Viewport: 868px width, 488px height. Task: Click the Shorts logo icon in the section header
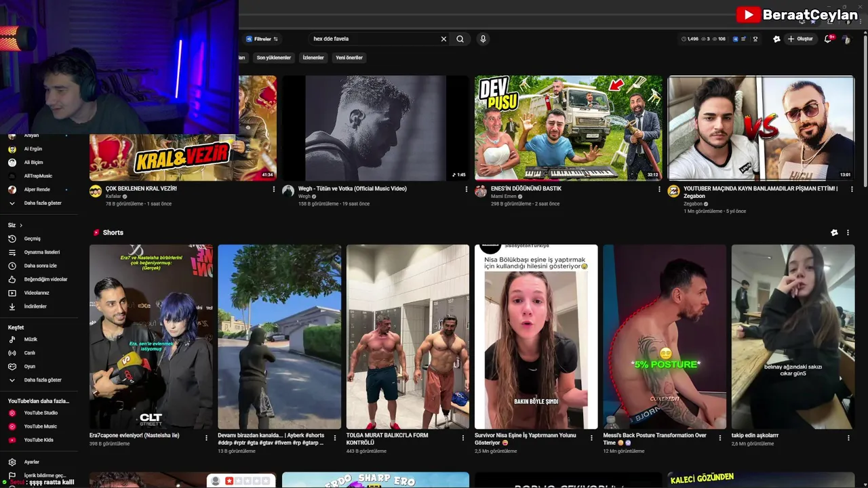coord(96,232)
